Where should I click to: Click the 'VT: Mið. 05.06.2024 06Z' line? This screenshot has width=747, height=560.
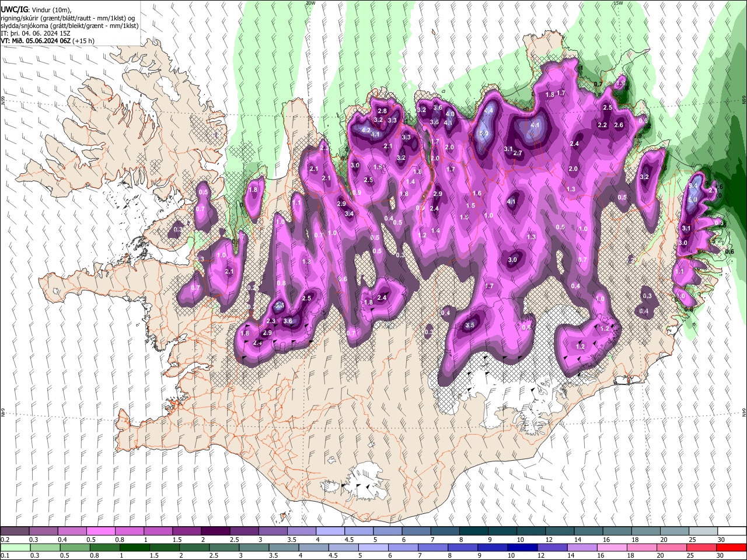click(36, 41)
